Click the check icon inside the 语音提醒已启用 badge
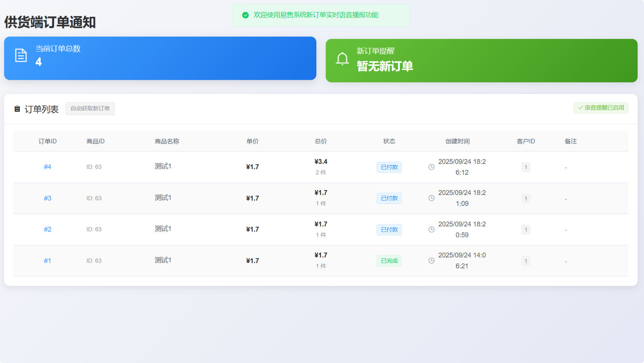The height and width of the screenshot is (363, 644). (580, 108)
